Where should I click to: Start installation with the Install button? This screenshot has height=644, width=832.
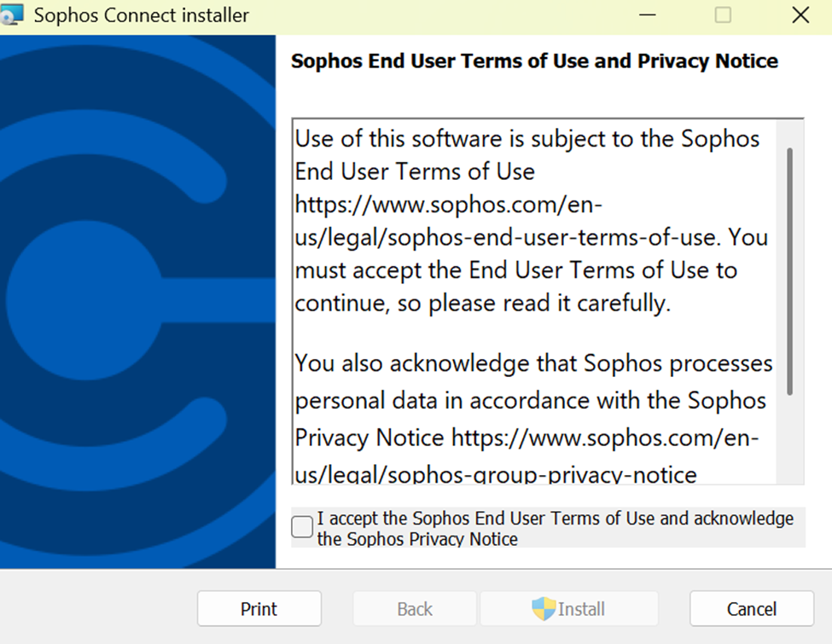(569, 608)
